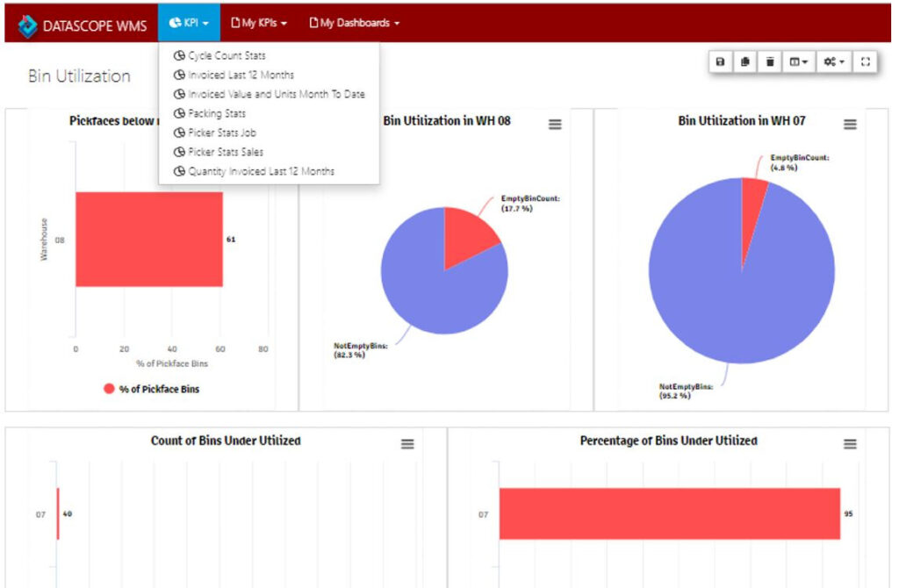
Task: Open Count of Bins Under Utilized chart menu
Action: [x=407, y=444]
